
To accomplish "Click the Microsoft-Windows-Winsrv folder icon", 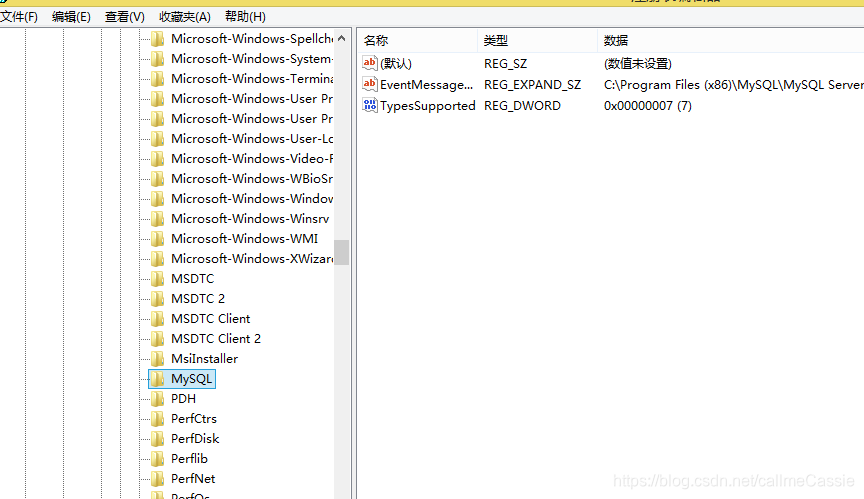I will [x=158, y=219].
